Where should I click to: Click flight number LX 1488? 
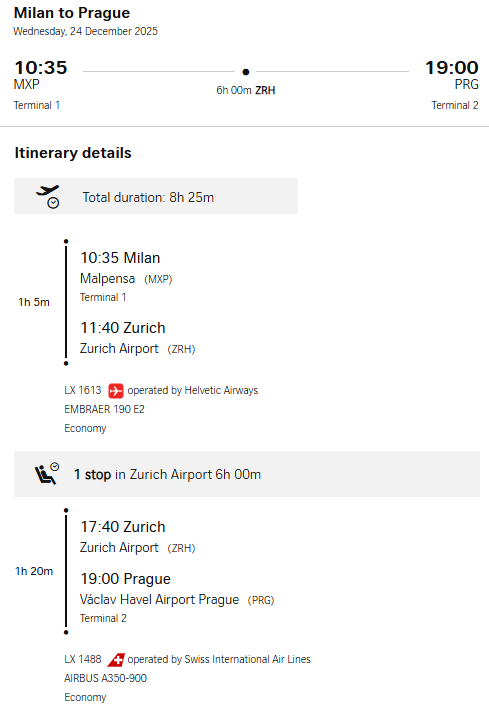coord(83,659)
